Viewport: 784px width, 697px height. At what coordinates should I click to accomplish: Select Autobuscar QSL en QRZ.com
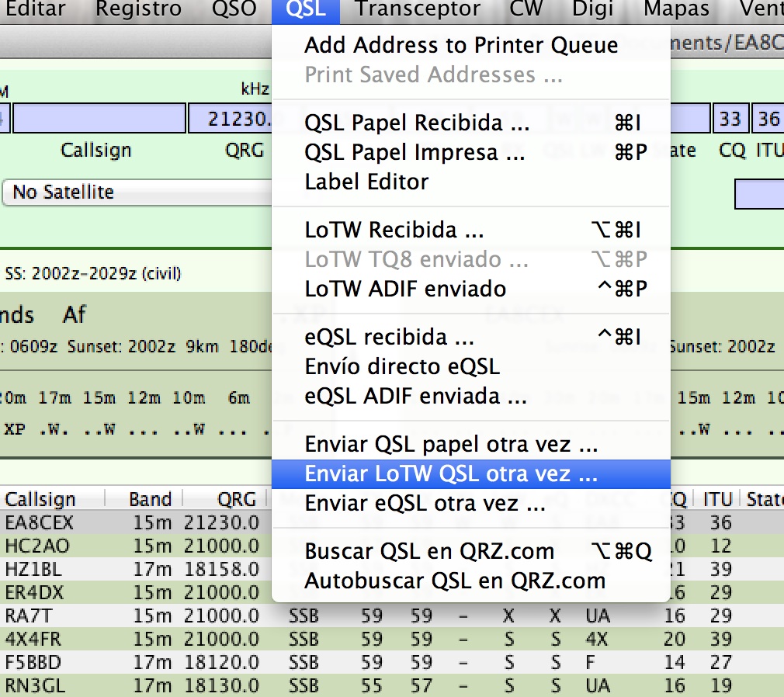[471, 581]
